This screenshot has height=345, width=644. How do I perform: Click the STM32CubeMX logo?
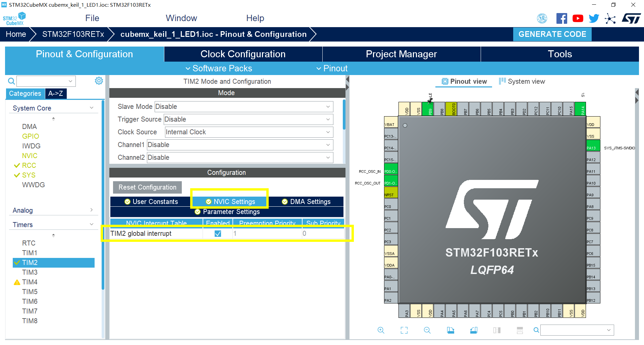[x=14, y=18]
